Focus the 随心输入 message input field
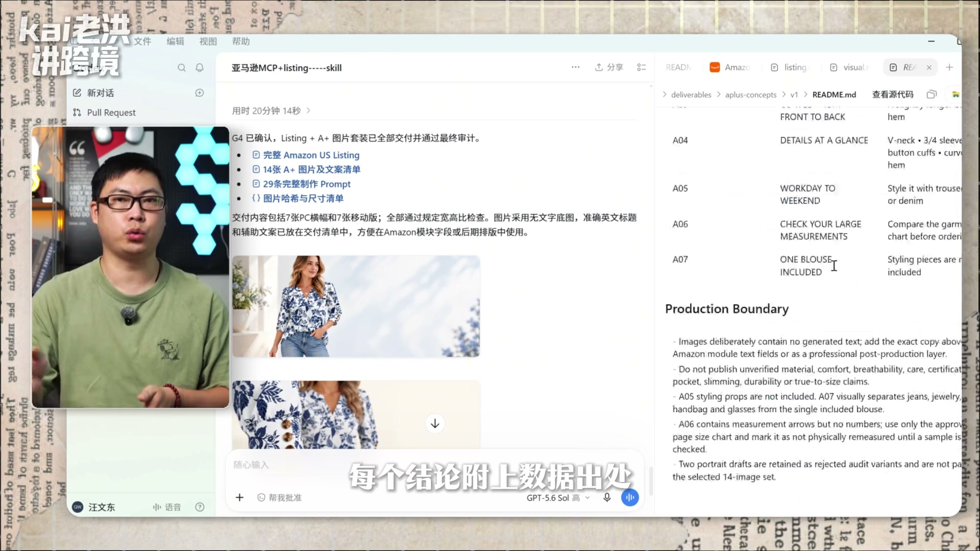 coord(434,465)
